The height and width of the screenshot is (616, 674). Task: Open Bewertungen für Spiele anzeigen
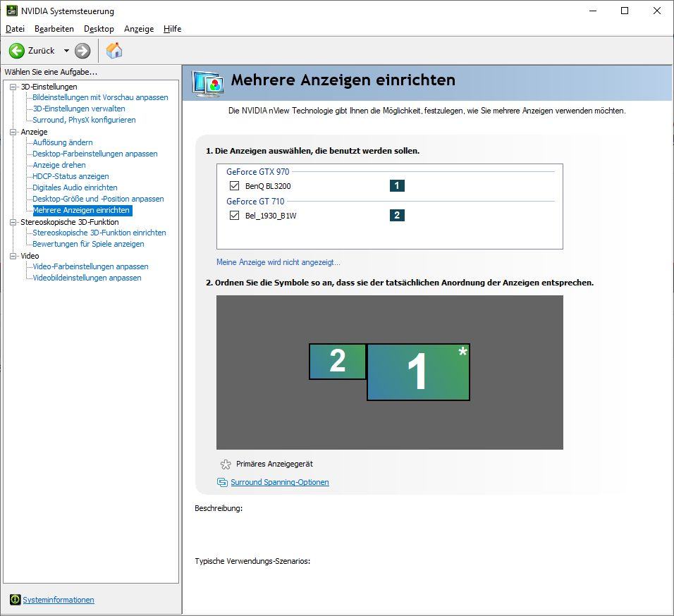88,244
